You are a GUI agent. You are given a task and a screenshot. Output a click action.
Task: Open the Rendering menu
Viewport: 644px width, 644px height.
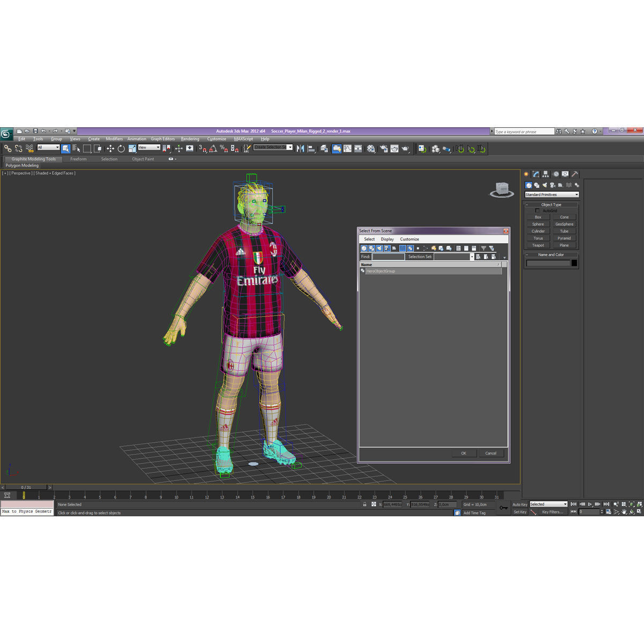[x=190, y=139]
